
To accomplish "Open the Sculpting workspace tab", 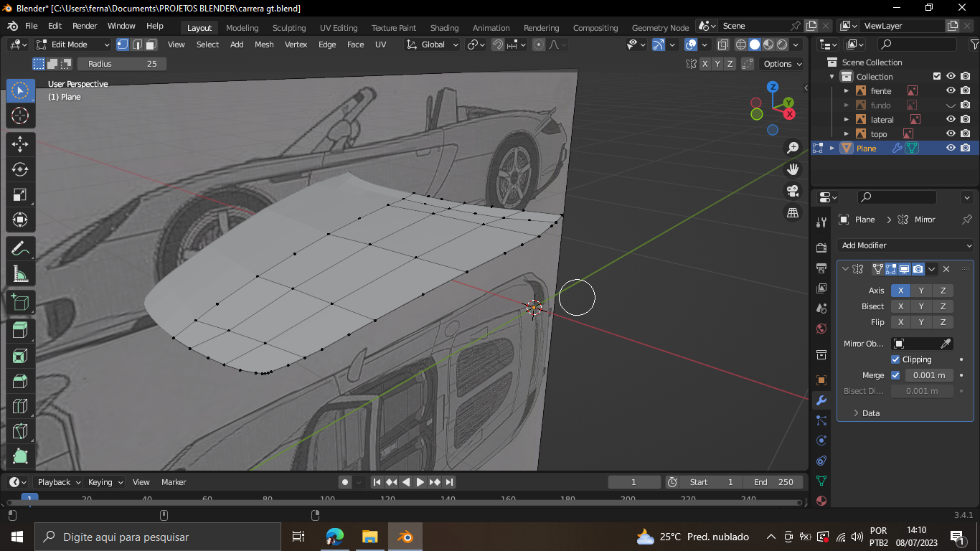I will point(288,28).
